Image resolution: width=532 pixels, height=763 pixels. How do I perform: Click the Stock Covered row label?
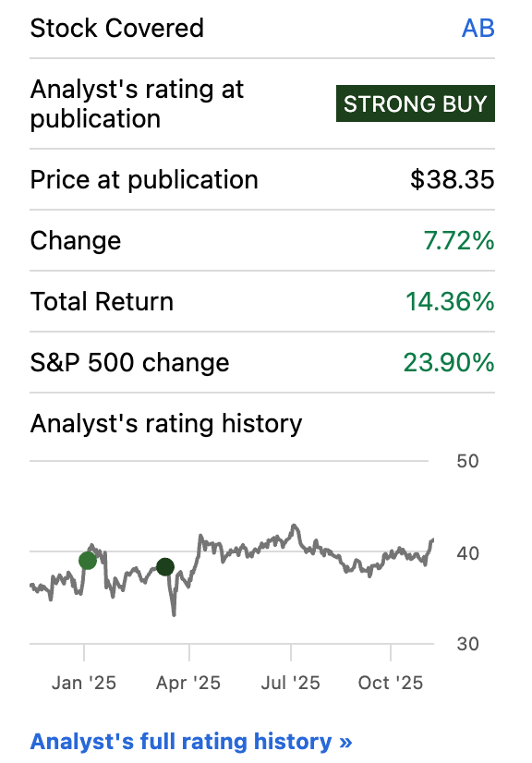pos(117,28)
